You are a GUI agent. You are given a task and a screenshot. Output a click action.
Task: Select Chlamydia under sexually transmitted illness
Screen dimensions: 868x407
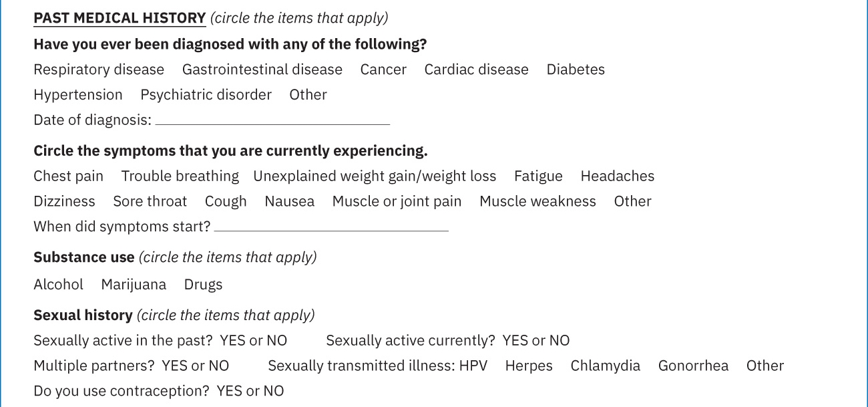click(605, 366)
